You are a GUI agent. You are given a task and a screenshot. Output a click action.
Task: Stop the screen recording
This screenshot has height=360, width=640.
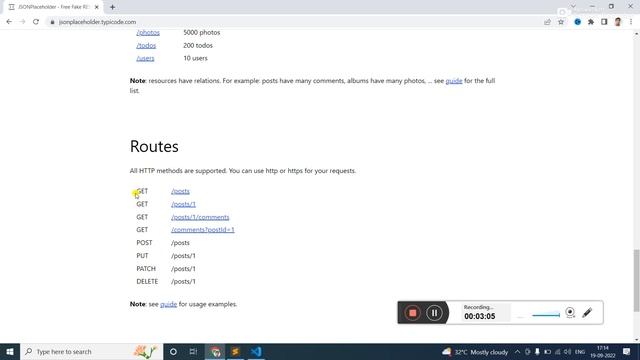(x=412, y=313)
